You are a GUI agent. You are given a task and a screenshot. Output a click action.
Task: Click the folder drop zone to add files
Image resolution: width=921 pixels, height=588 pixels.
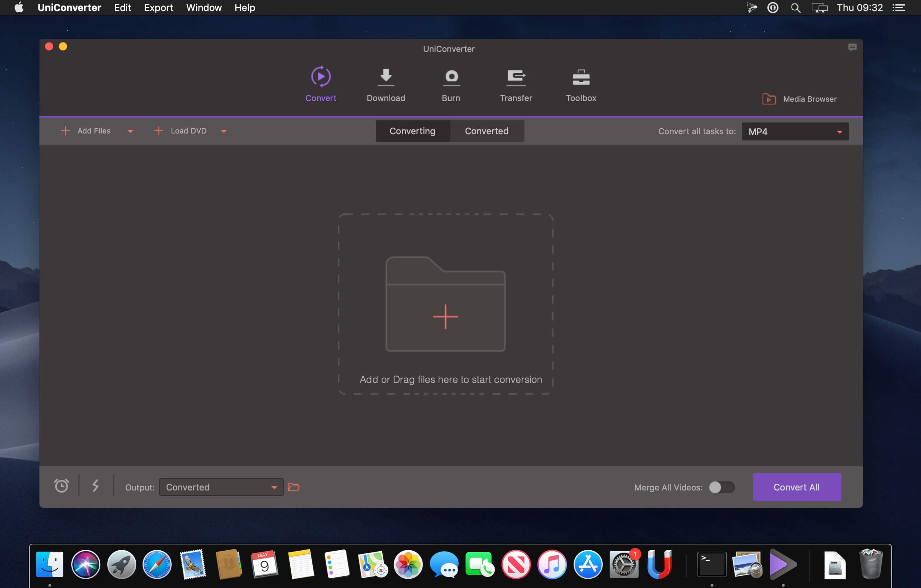click(x=445, y=304)
